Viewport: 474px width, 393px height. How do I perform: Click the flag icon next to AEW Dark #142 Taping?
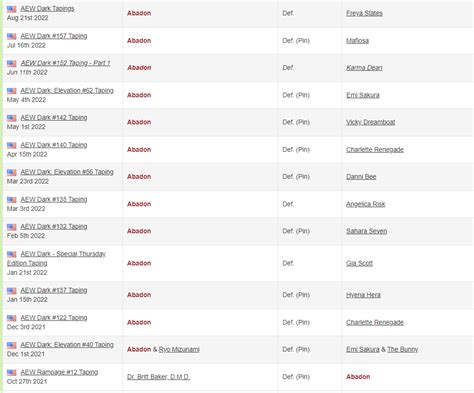[12, 118]
